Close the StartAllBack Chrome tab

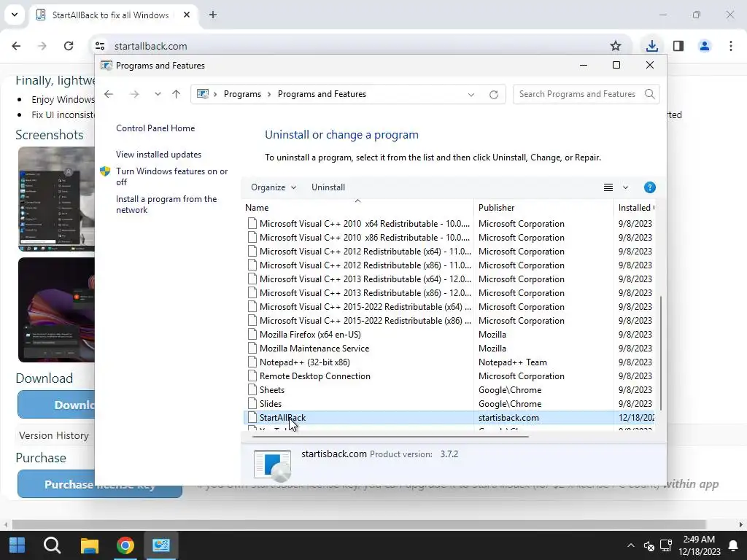pyautogui.click(x=187, y=15)
